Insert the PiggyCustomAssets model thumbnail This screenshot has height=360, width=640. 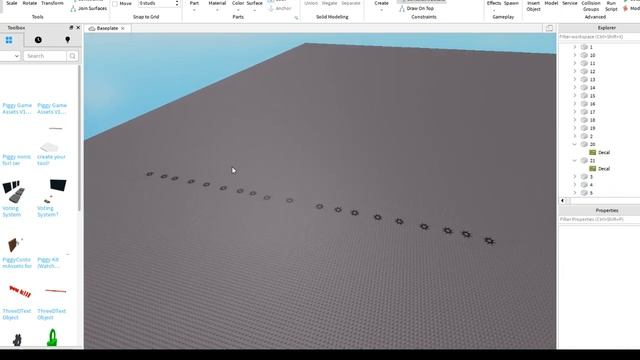tap(14, 244)
